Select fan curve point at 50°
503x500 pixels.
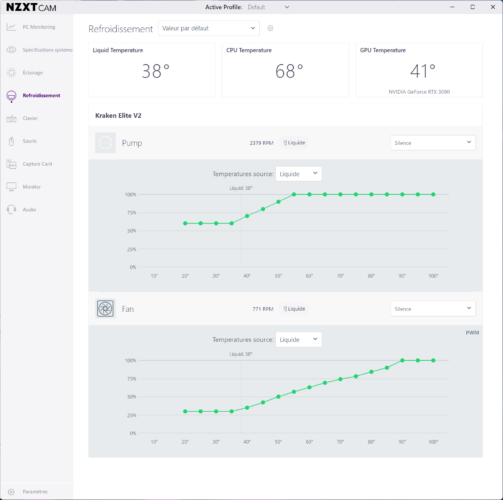[278, 397]
